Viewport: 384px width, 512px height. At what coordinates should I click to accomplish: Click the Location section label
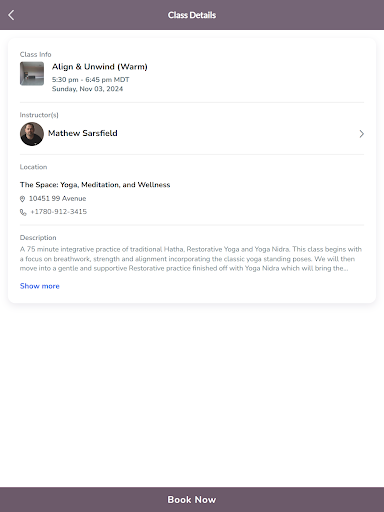point(33,167)
